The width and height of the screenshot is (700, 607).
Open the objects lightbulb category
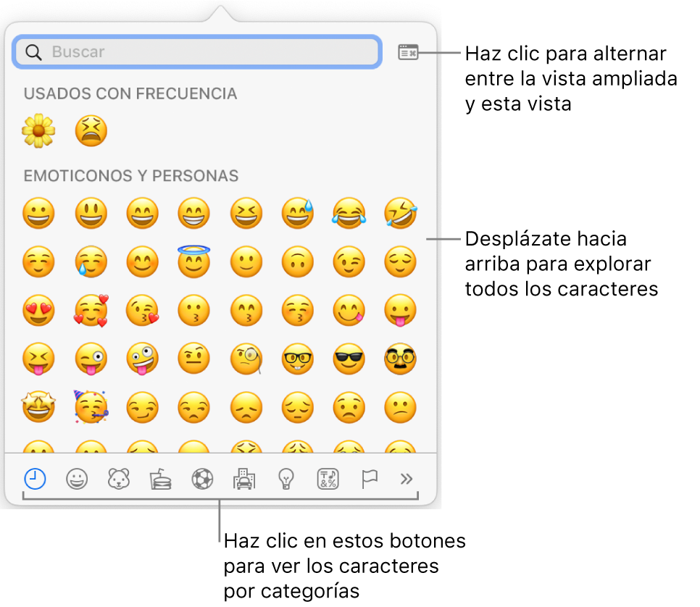[x=286, y=479]
